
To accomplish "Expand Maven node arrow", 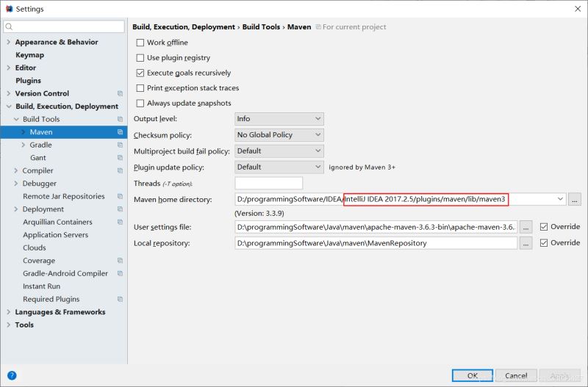I will pos(24,132).
